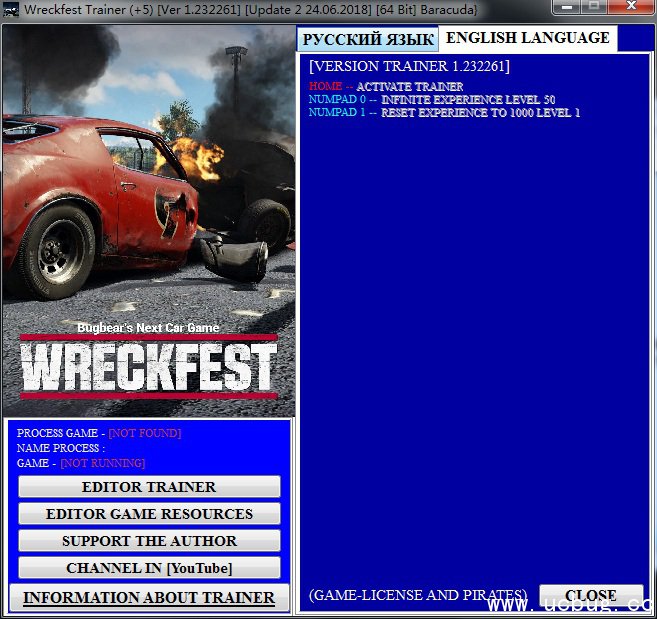Click the PROCESS GAME [NOT FOUND] status
Viewport: 657px width, 619px height.
[x=99, y=433]
